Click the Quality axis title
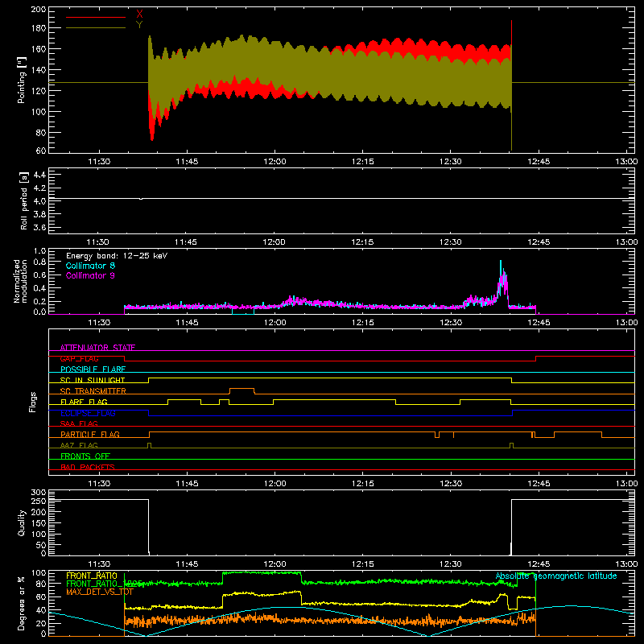Viewport: 644px width, 644px height. coord(22,522)
